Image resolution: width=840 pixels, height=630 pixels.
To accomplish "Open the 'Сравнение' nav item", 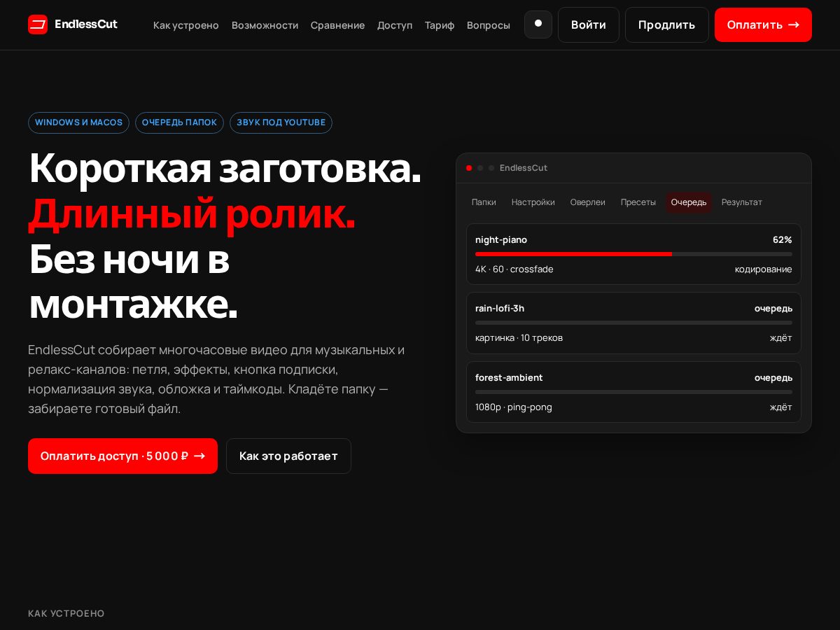I will click(337, 25).
